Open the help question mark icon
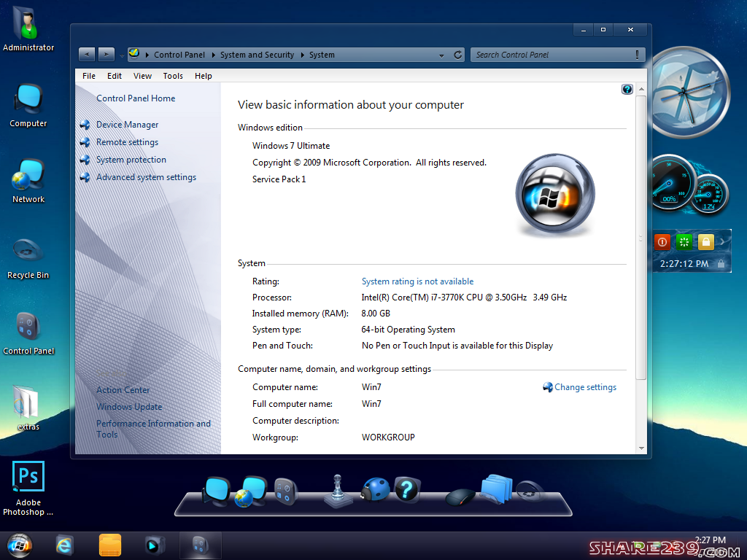Screen dimensions: 747x560 click(x=627, y=89)
